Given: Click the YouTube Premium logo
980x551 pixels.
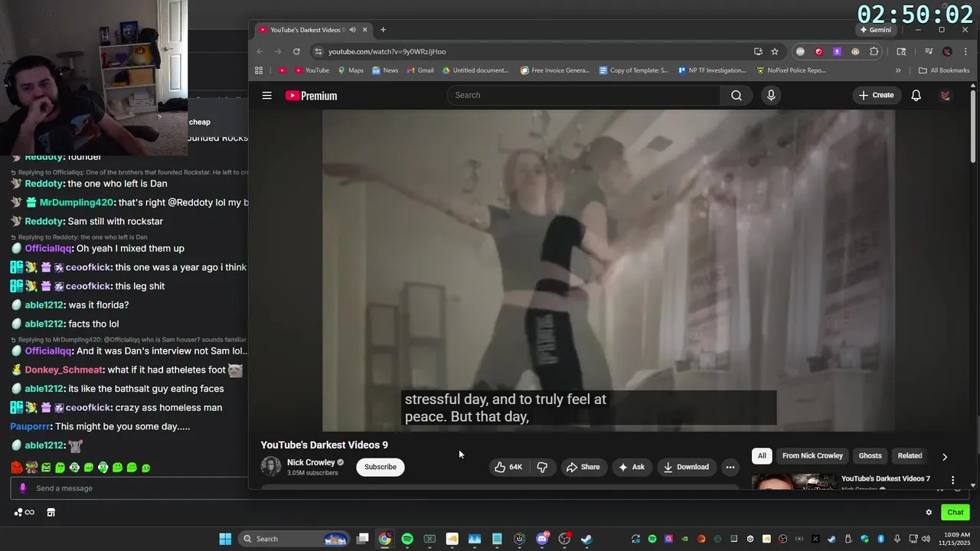Looking at the screenshot, I should [x=311, y=96].
